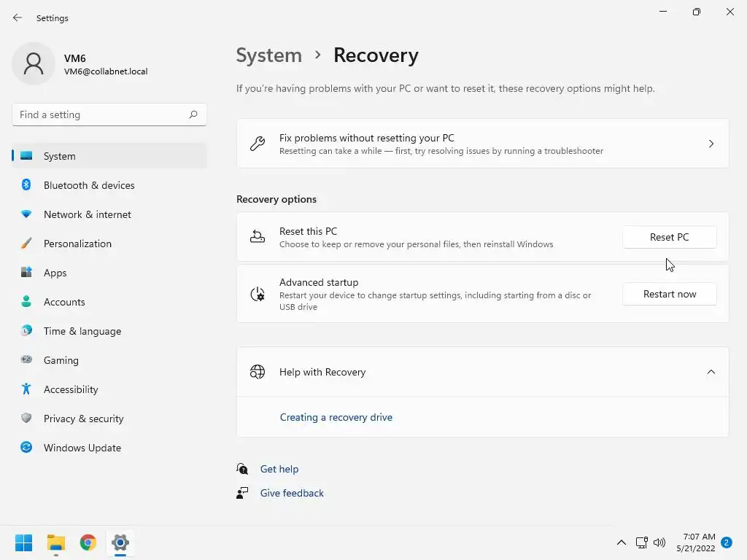Click the back arrow in Settings
Screen dimensions: 747x560
coord(18,18)
